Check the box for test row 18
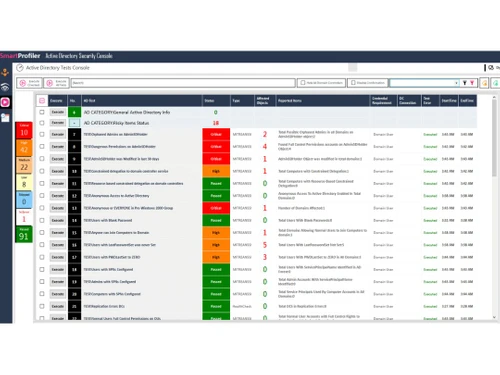Image resolution: width=500 pixels, height=375 pixels. pyautogui.click(x=42, y=269)
